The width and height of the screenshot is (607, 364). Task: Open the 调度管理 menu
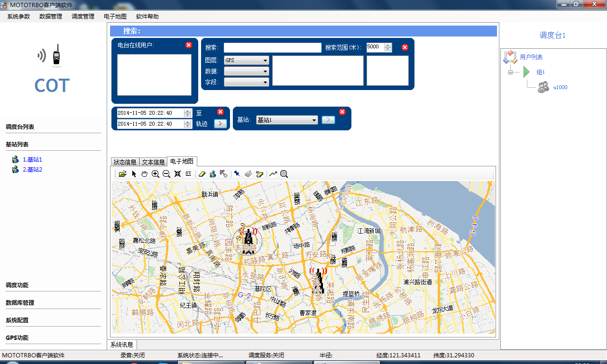tap(83, 17)
